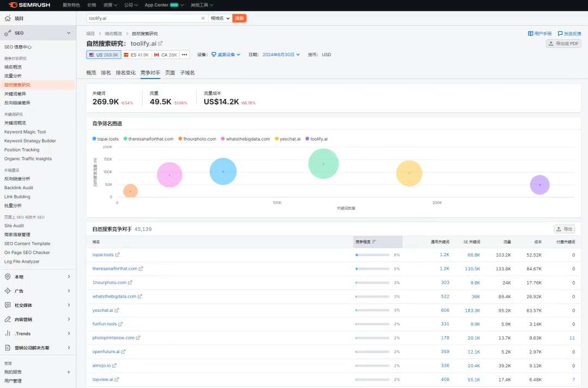The width and height of the screenshot is (588, 388).
Task: Open aimojo.io external link icon
Action: [114, 366]
